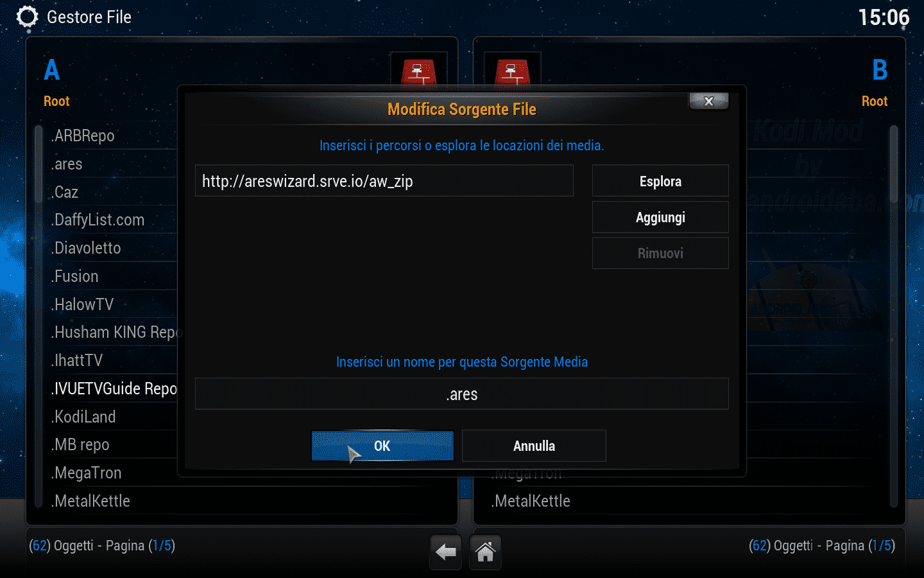Select .KodiLand in panel A

click(x=113, y=417)
